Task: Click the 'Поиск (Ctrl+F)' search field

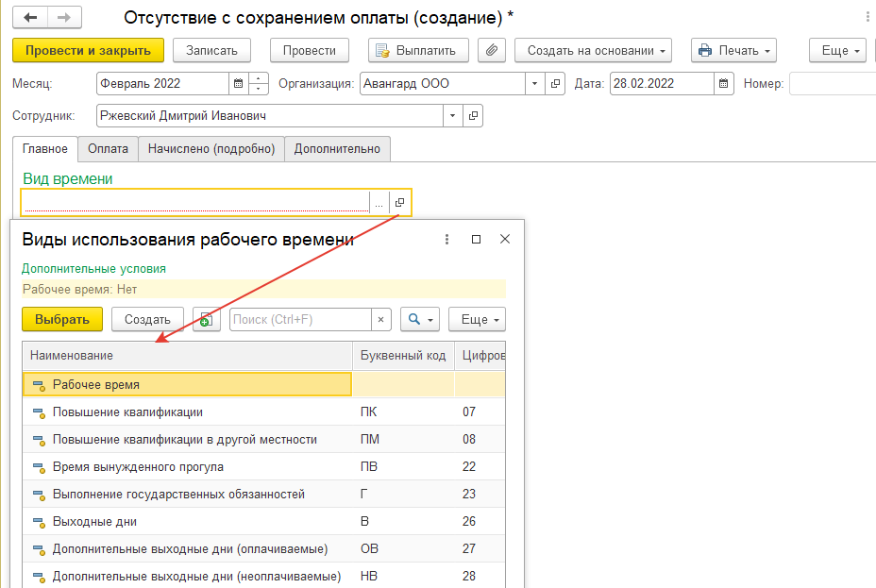Action: tap(300, 319)
